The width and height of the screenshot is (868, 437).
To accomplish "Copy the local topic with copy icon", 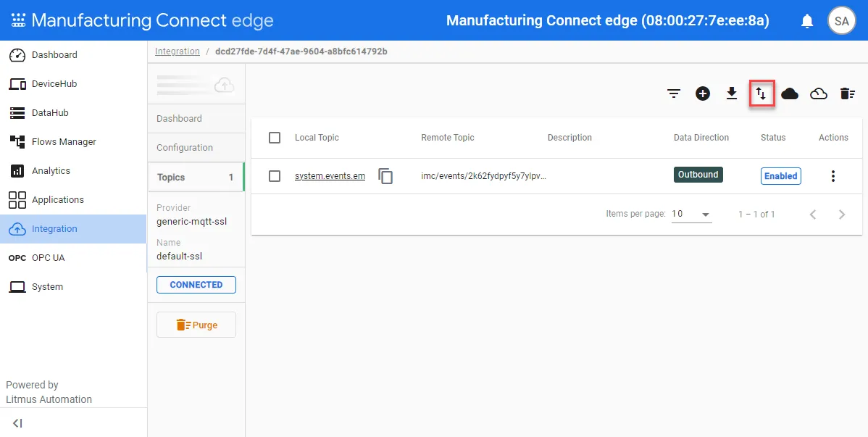I will 385,176.
